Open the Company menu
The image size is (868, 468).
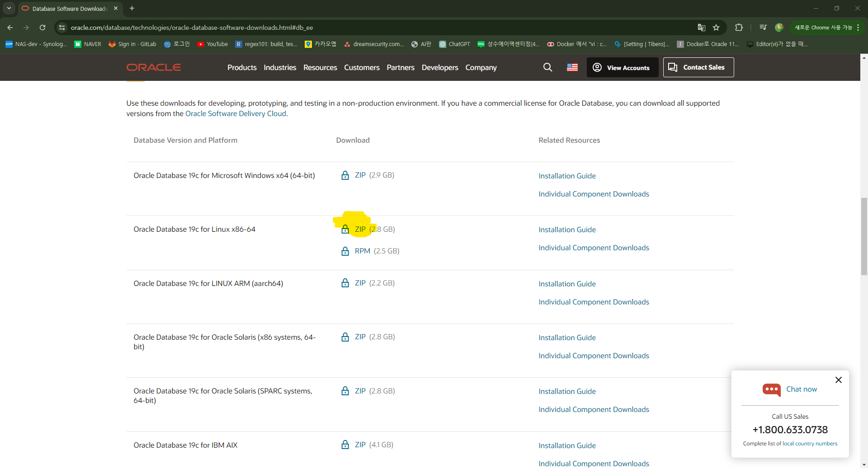(481, 67)
